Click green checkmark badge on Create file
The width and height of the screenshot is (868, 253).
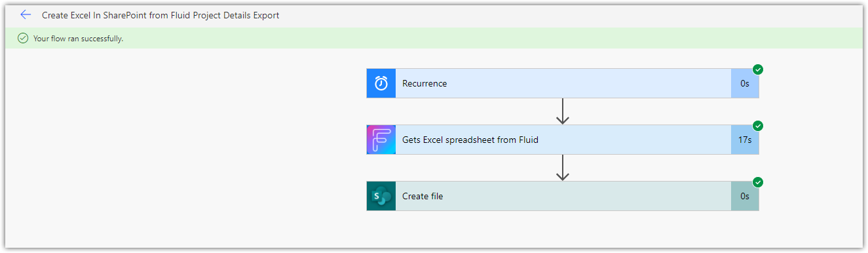point(758,182)
